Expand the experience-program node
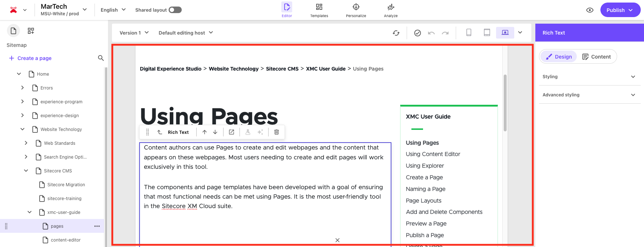The image size is (644, 247). 23,101
